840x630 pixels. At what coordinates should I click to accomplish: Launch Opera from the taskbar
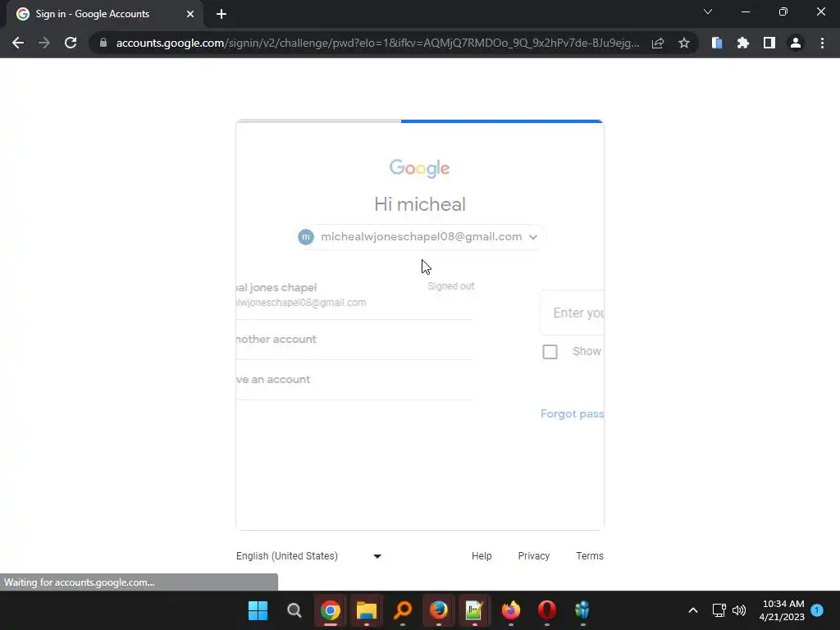click(547, 610)
